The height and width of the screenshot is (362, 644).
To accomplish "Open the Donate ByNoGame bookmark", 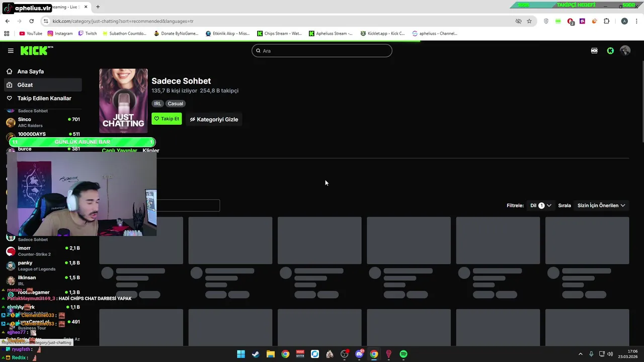I will point(176,34).
